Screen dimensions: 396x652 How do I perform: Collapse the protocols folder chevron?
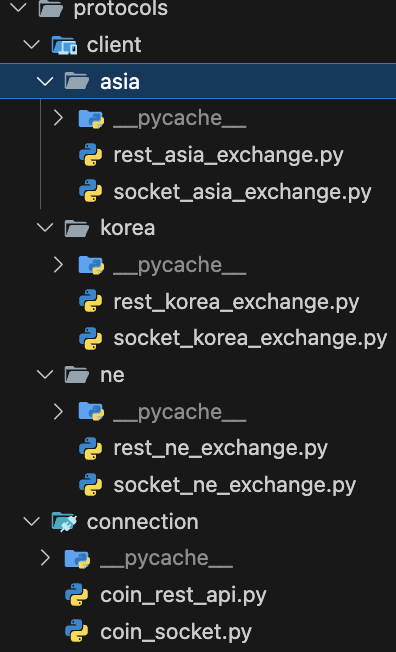click(x=18, y=8)
